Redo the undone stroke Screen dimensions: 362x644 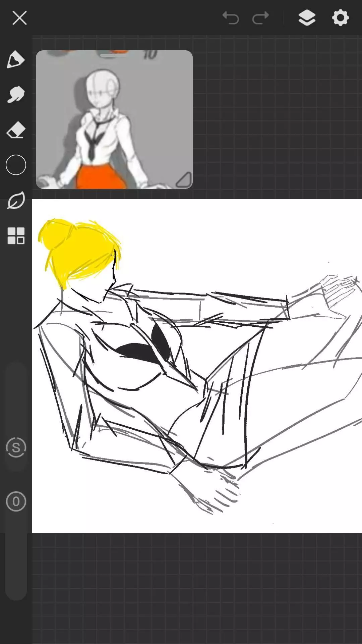click(260, 18)
